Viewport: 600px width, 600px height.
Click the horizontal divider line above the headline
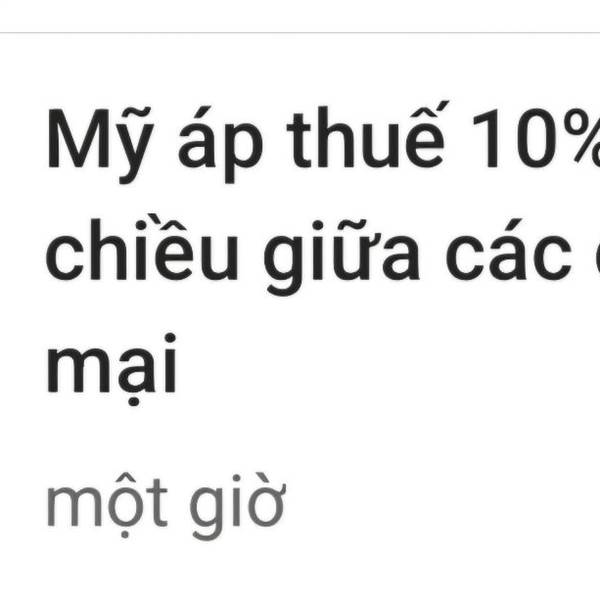click(x=300, y=33)
